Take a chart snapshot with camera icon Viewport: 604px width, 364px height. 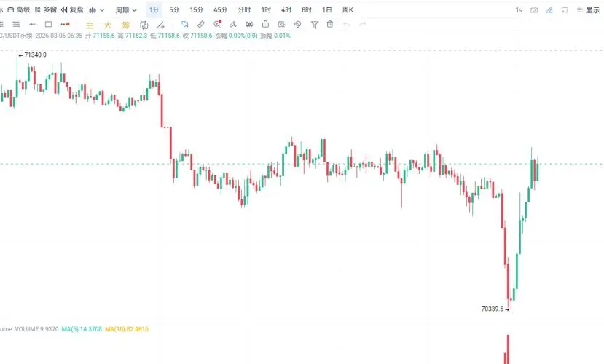tap(534, 10)
